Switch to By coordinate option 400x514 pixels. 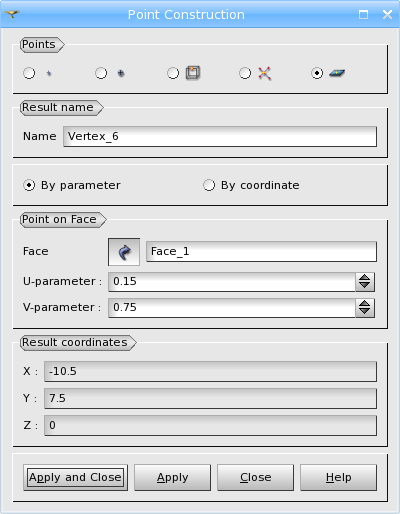tap(209, 185)
